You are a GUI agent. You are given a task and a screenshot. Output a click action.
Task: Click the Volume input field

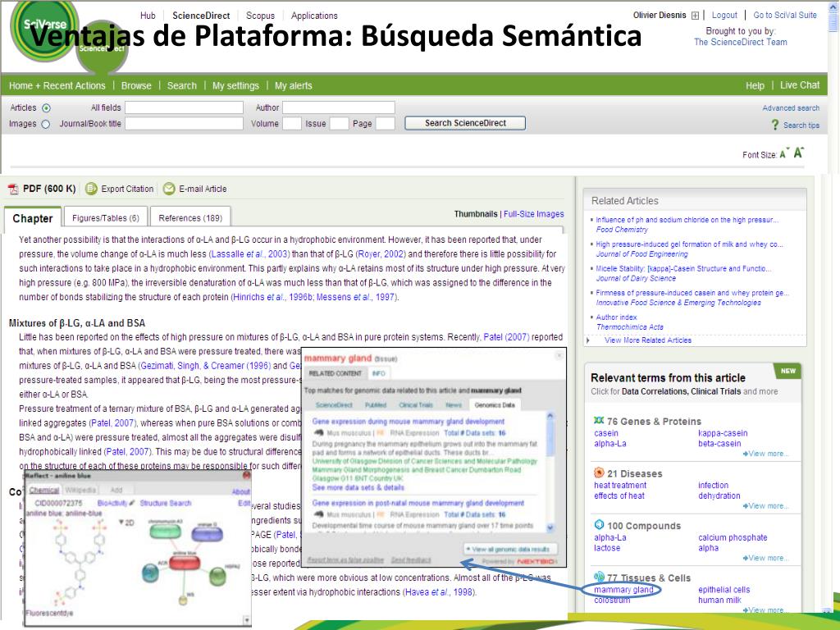click(291, 124)
